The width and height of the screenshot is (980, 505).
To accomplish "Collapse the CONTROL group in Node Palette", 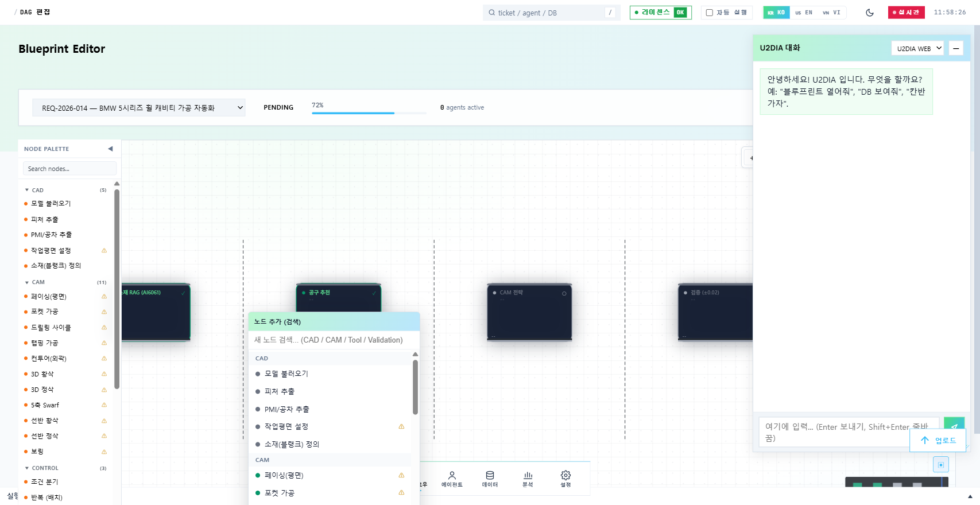I will [x=27, y=468].
